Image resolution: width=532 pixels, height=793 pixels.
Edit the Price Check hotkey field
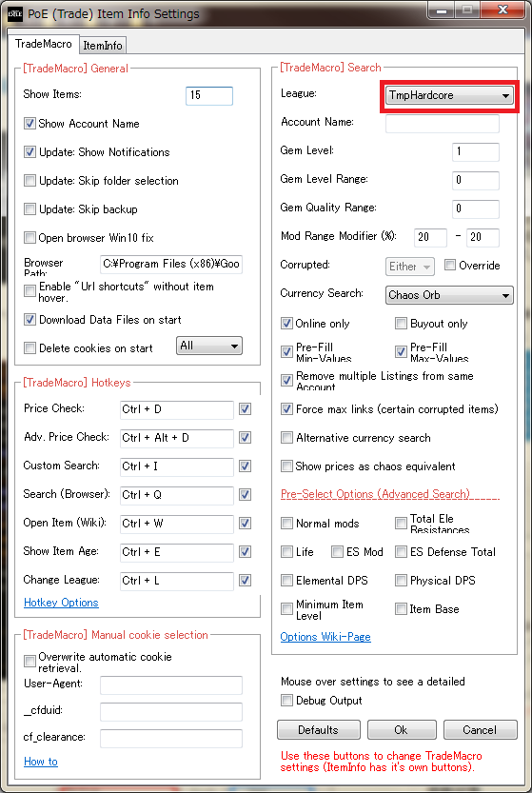(x=176, y=409)
